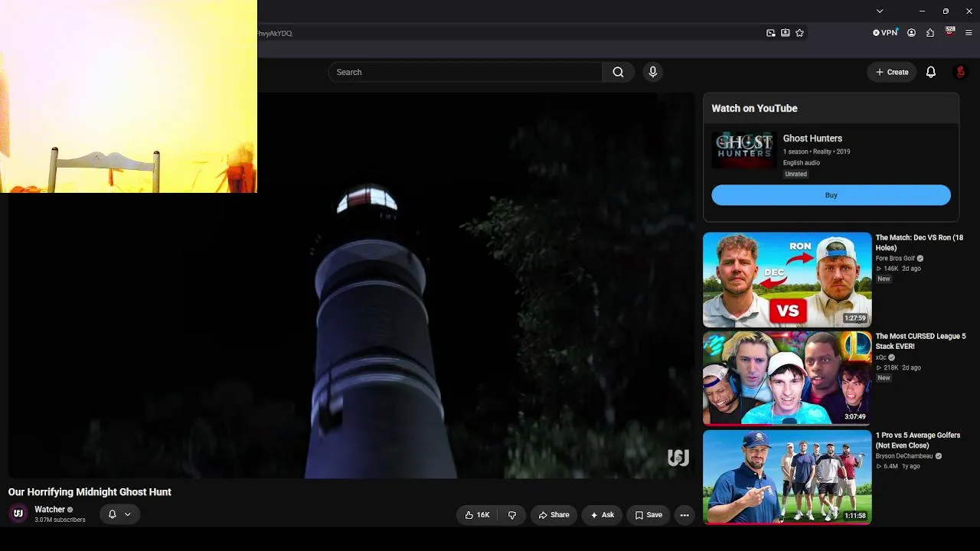Image resolution: width=980 pixels, height=551 pixels.
Task: Open the Bryson DeChambeau channel link
Action: 903,456
